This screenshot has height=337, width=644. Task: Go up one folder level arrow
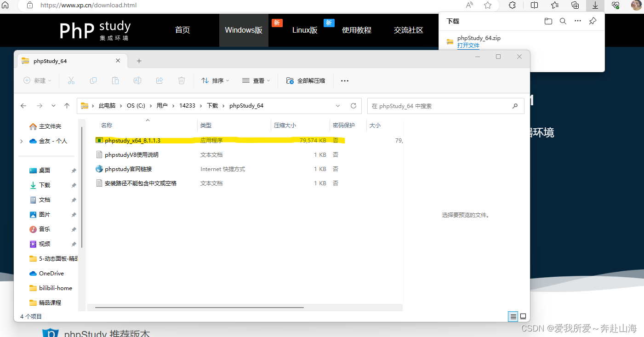[x=67, y=106]
